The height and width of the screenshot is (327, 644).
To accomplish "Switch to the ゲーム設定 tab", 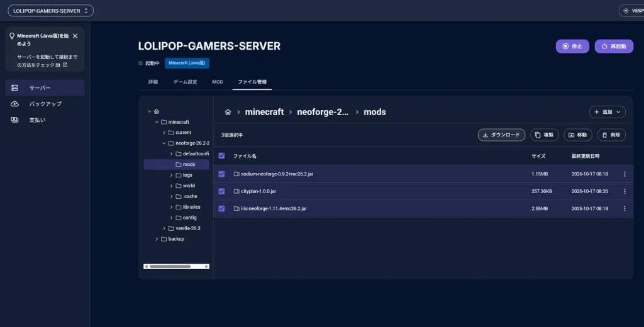I will (186, 82).
